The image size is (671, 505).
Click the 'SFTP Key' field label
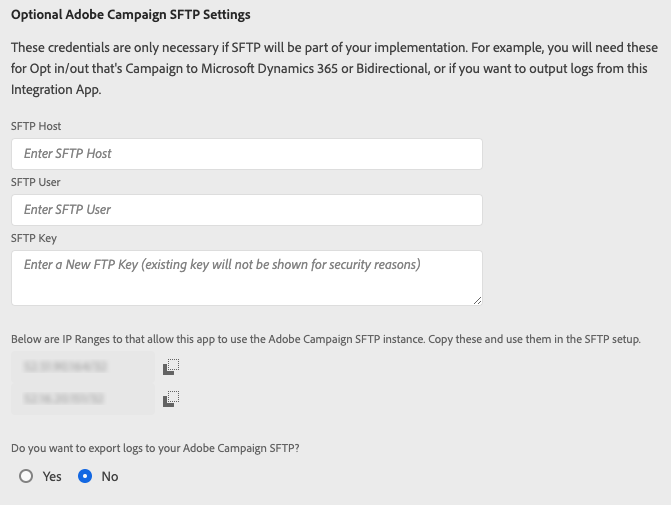tap(34, 238)
